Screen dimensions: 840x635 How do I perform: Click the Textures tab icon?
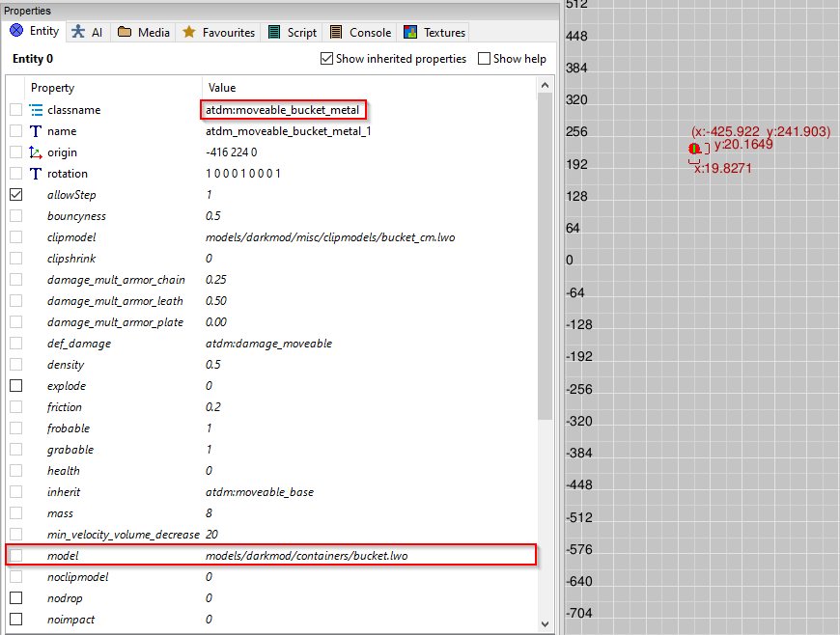coord(411,32)
